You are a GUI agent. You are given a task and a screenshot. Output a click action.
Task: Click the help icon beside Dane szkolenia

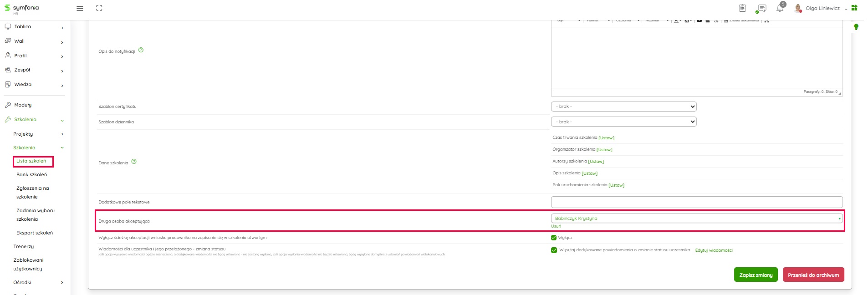[x=134, y=162]
